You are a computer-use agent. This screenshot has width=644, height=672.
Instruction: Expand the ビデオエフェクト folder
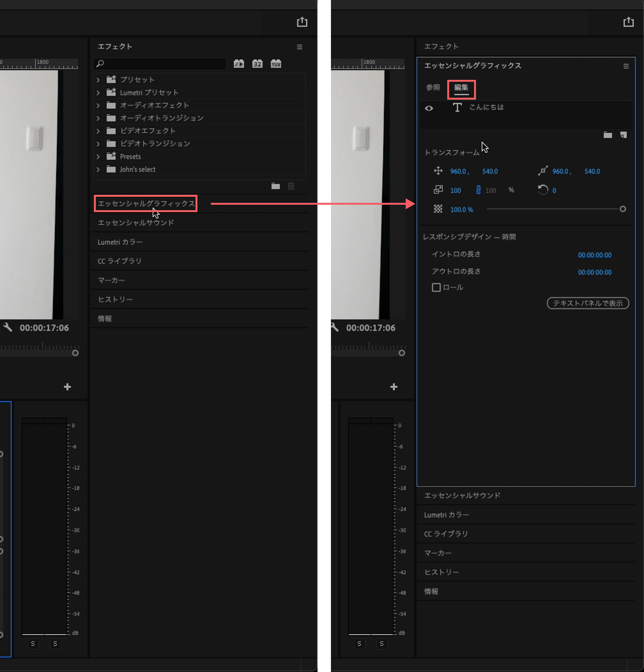coord(98,131)
